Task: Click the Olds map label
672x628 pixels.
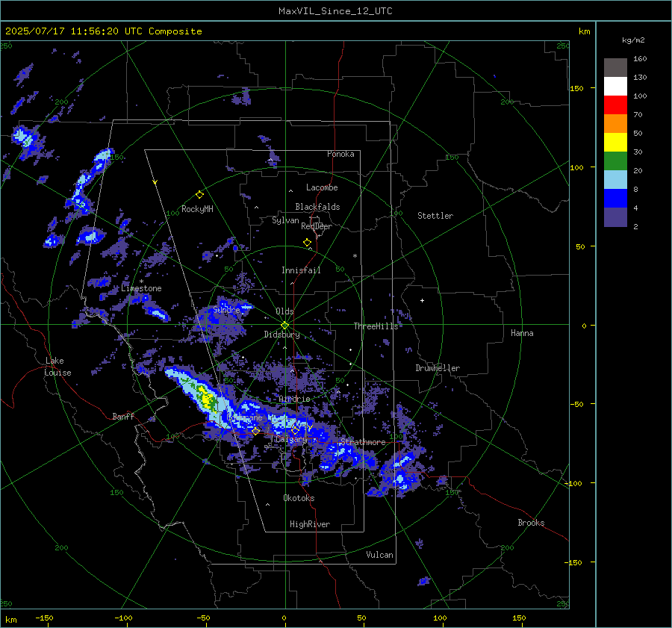Action: 284,311
